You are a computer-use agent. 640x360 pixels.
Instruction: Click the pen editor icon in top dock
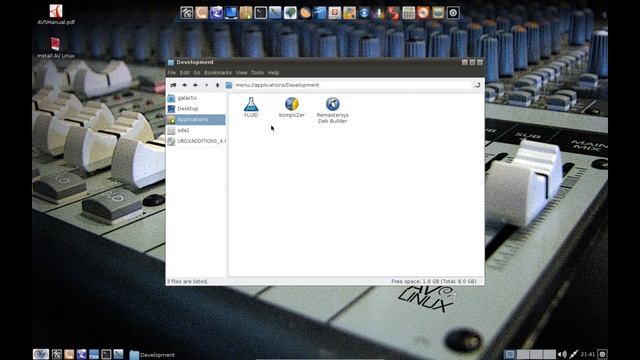[x=275, y=13]
